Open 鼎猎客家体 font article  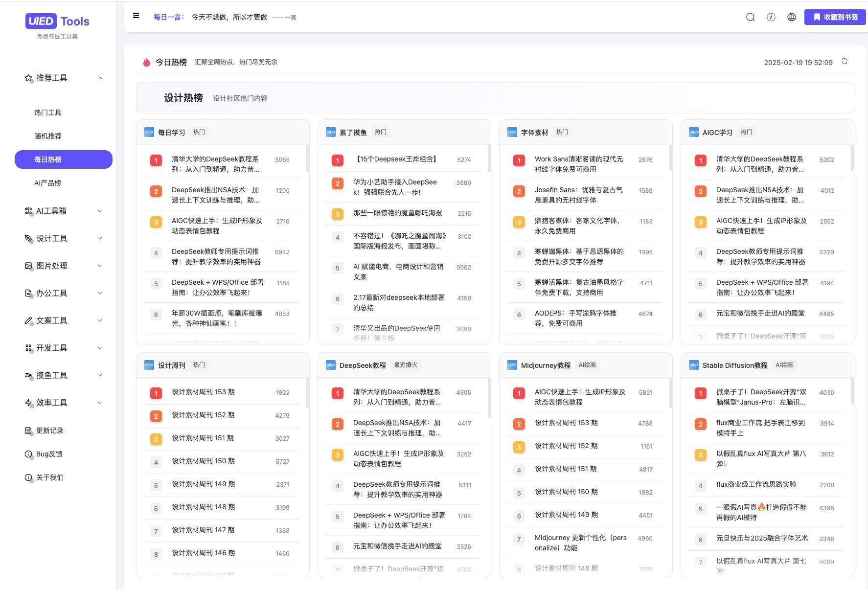[x=577, y=226]
